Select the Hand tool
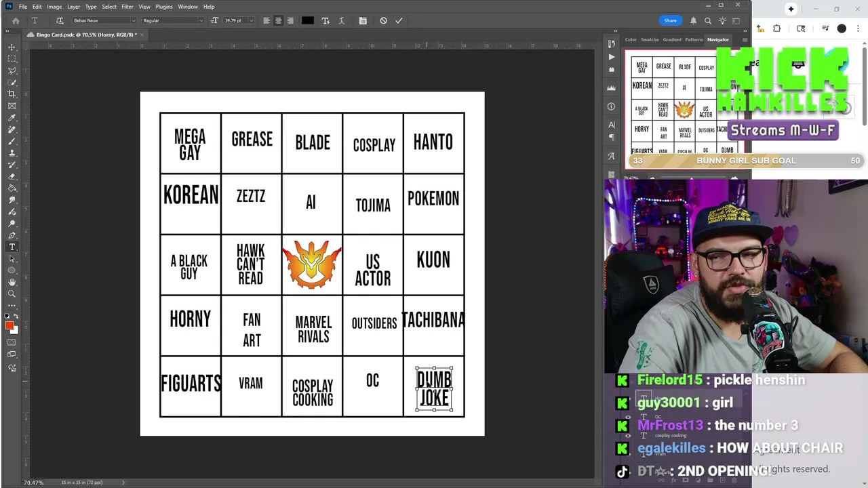The height and width of the screenshot is (488, 868). 12,282
